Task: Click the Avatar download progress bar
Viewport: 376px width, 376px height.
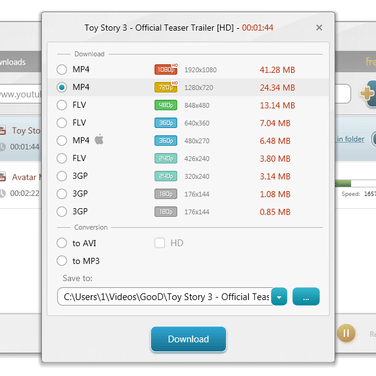Action: coord(355,183)
